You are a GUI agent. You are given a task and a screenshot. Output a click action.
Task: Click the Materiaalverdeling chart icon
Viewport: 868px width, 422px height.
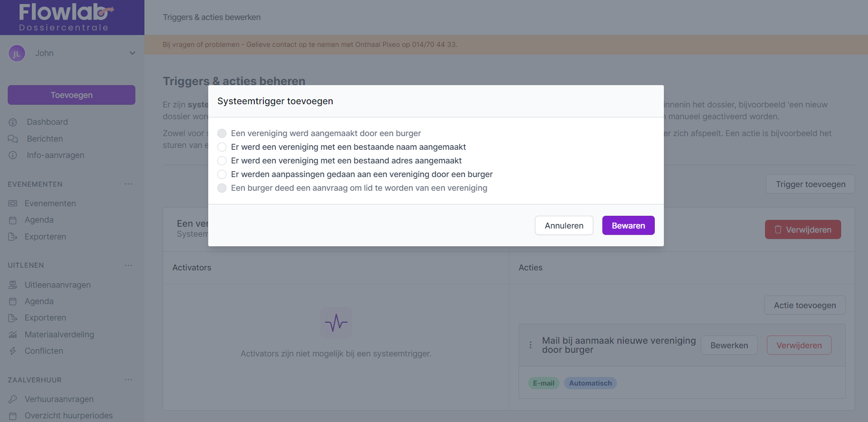coord(13,335)
